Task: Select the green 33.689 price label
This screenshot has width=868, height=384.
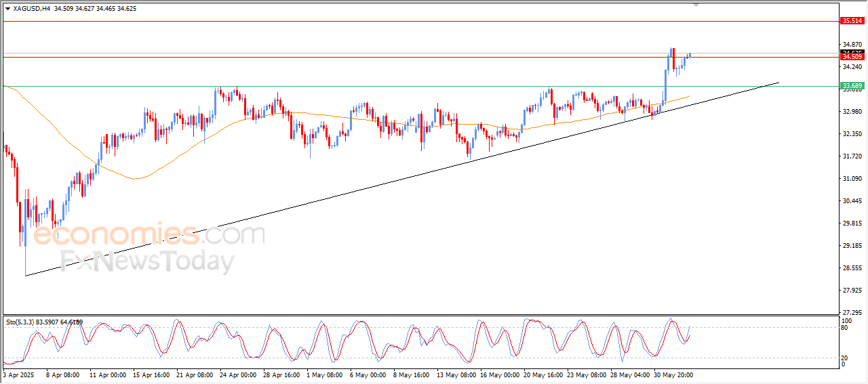Action: click(852, 86)
